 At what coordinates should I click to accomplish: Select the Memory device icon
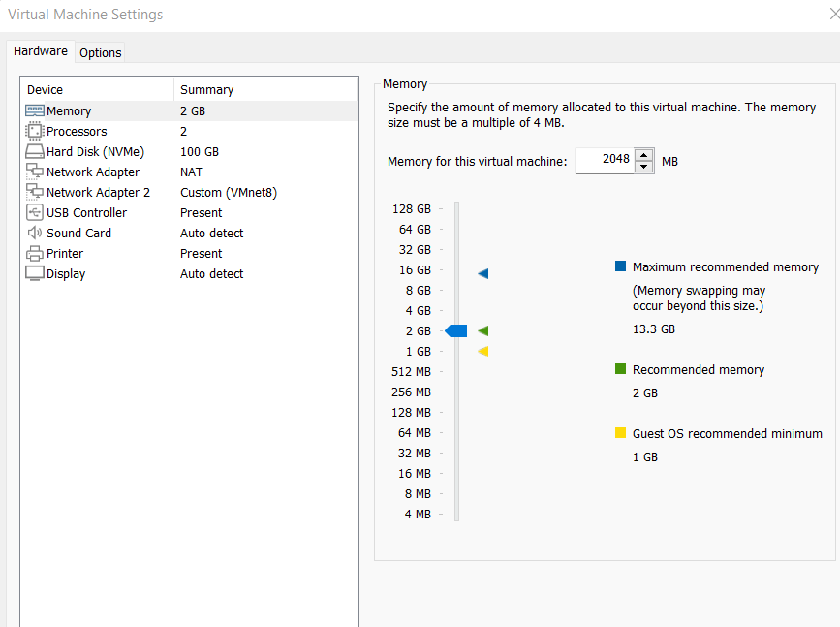coord(35,111)
